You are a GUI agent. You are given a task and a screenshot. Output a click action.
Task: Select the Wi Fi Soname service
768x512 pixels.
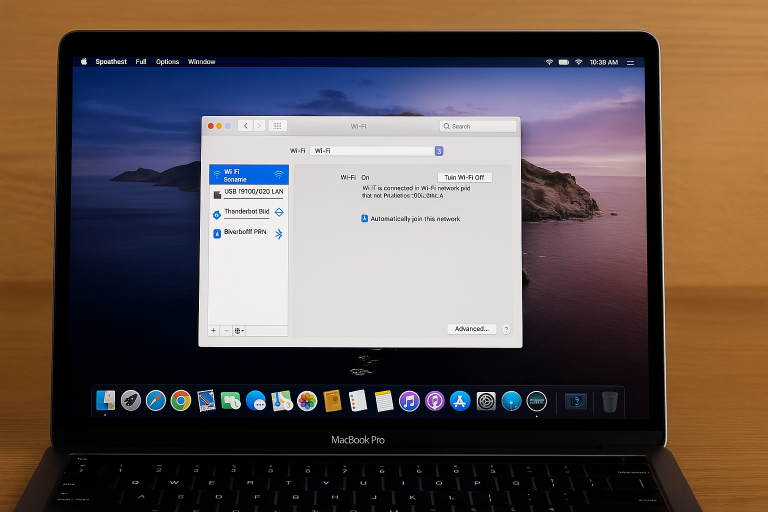tap(249, 175)
